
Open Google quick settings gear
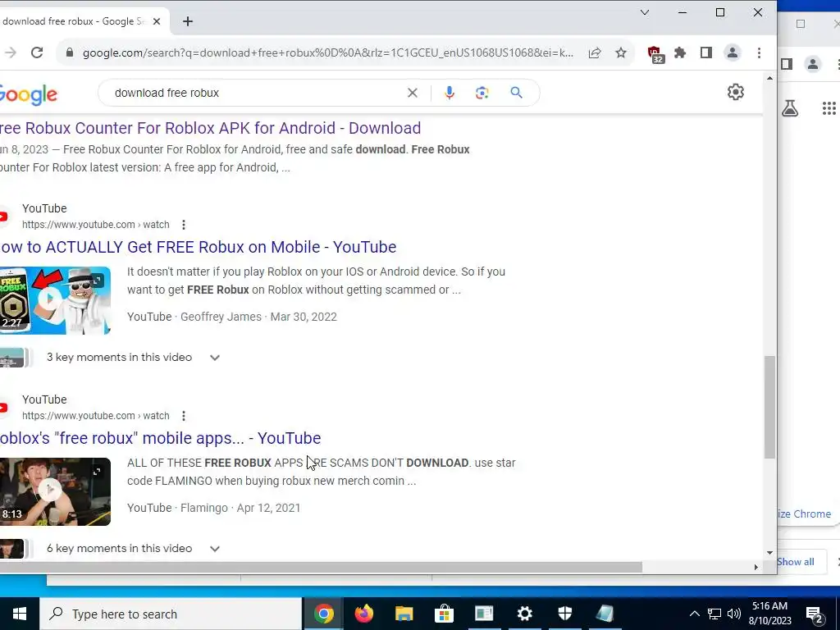tap(736, 92)
